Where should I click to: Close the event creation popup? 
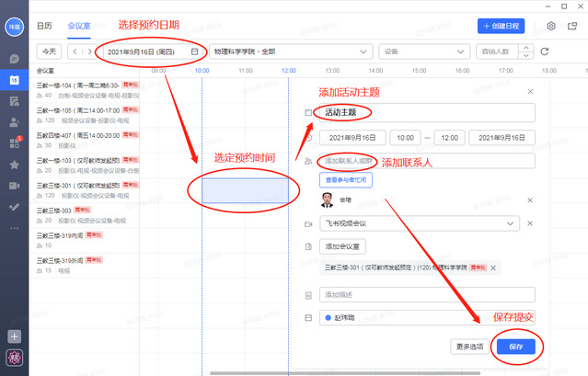click(529, 91)
